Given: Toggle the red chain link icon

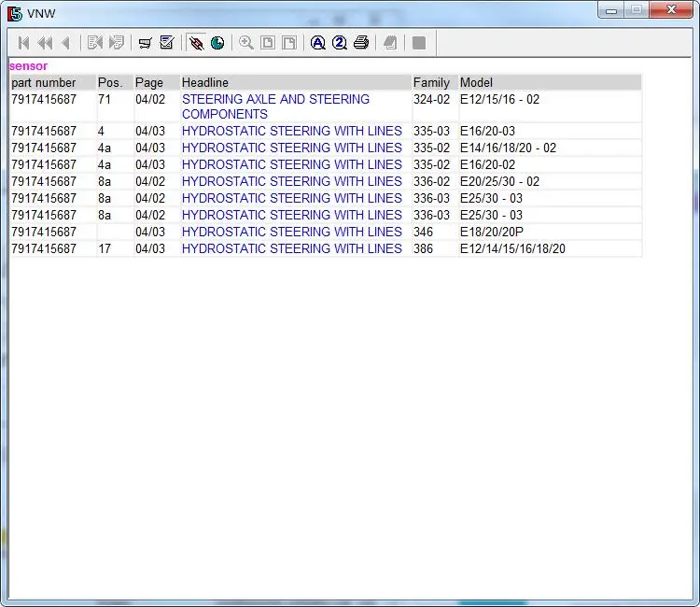Looking at the screenshot, I should point(196,43).
